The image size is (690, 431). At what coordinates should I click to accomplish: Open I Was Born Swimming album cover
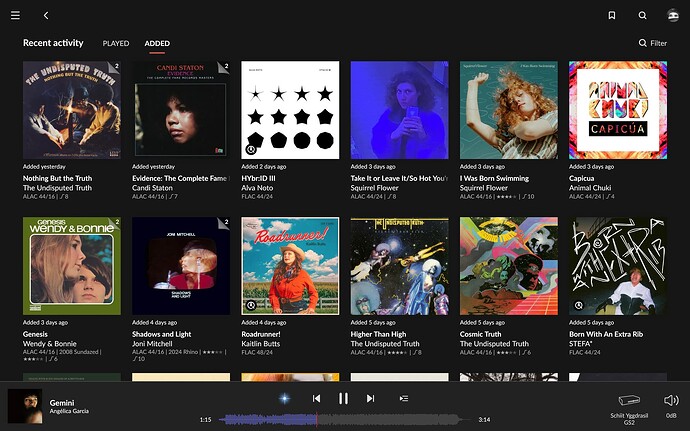tap(509, 110)
